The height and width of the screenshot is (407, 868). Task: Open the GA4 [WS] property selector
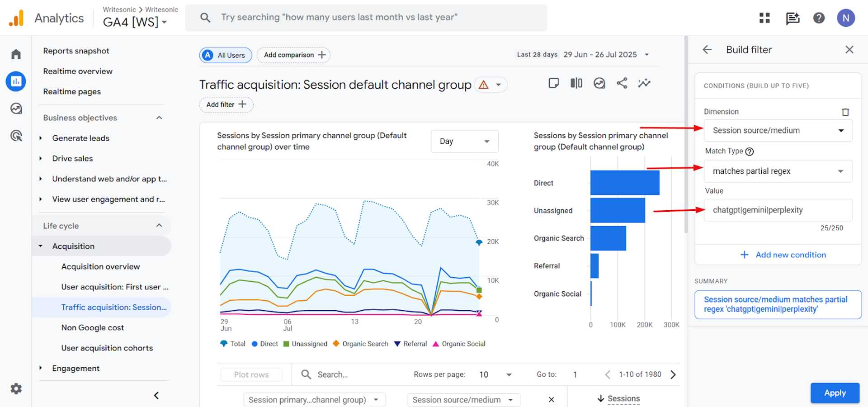click(x=135, y=22)
